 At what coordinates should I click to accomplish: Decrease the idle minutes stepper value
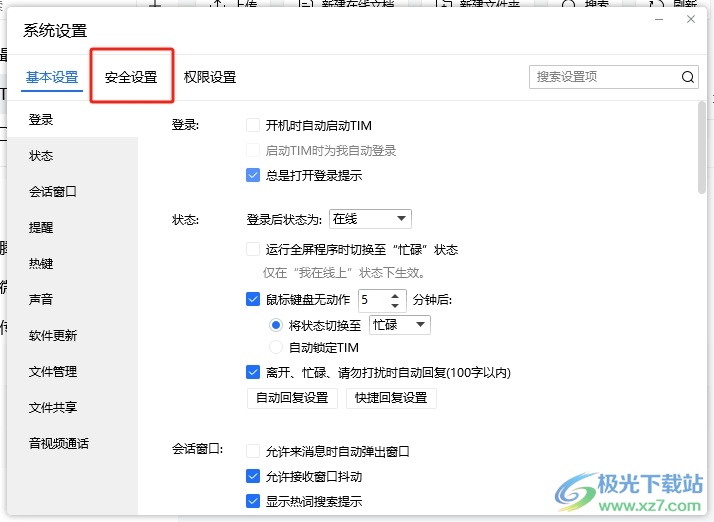pyautogui.click(x=396, y=304)
